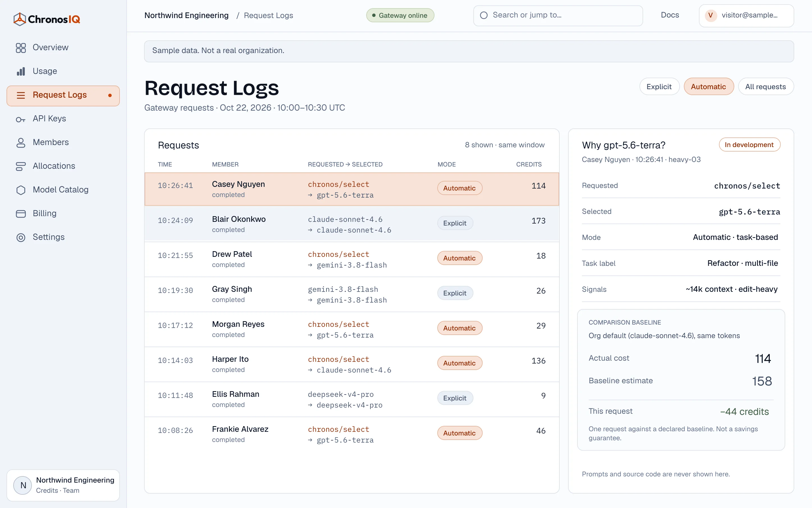Screen dimensions: 812x508
Task: Click the Billing card icon
Action: (x=21, y=214)
